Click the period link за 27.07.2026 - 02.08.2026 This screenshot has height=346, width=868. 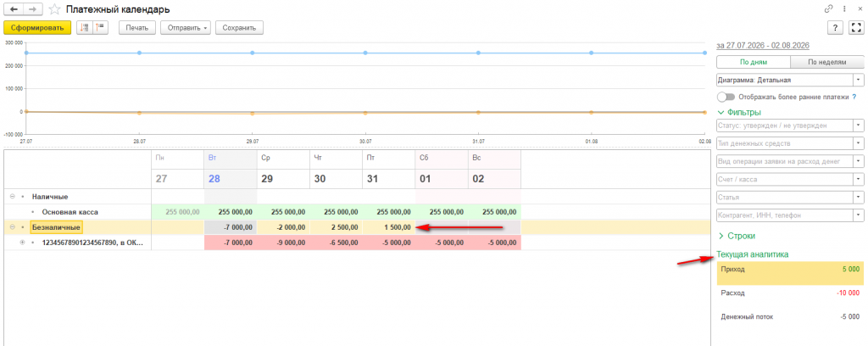763,46
